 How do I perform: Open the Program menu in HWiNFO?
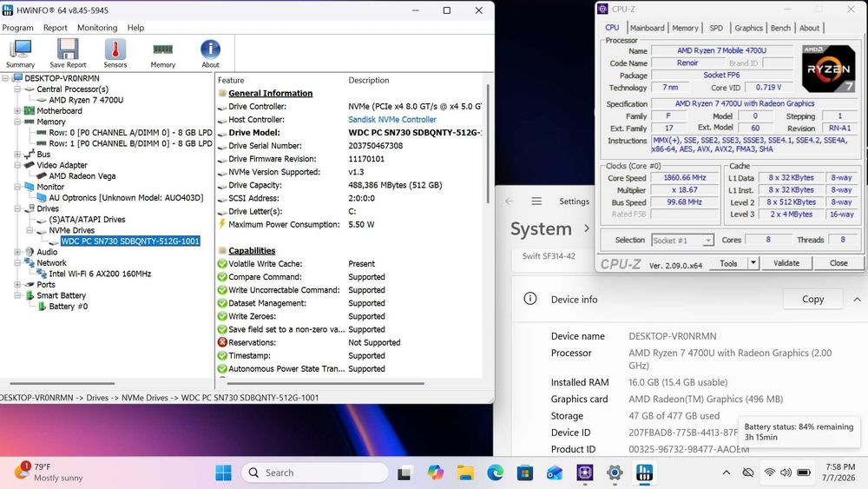17,28
